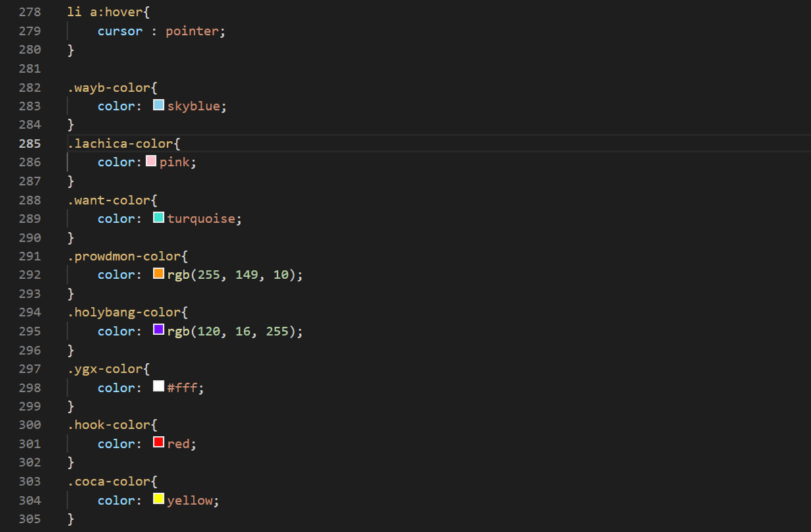
Task: Click the '.want-color' selector
Action: (x=109, y=200)
